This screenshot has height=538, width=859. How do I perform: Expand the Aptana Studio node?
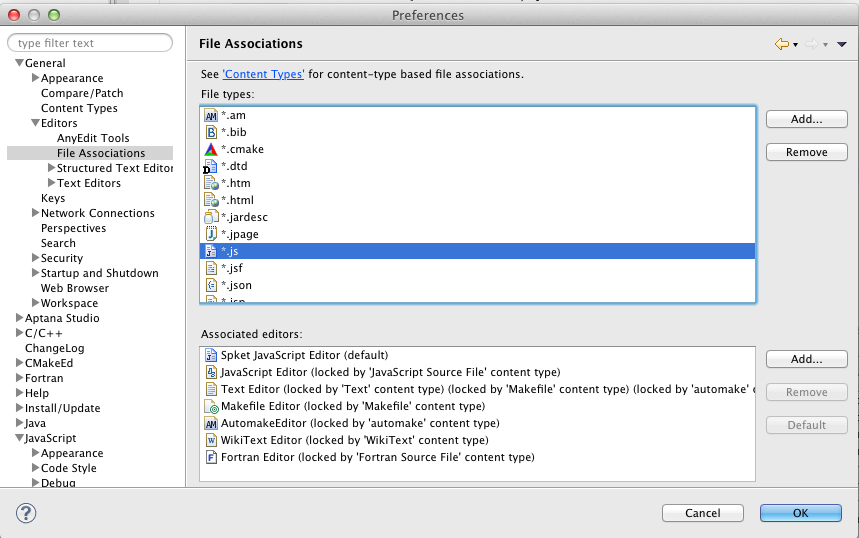pyautogui.click(x=20, y=318)
